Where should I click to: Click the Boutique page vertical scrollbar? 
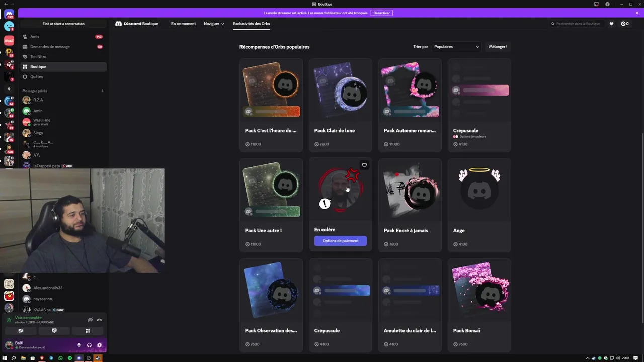641,227
